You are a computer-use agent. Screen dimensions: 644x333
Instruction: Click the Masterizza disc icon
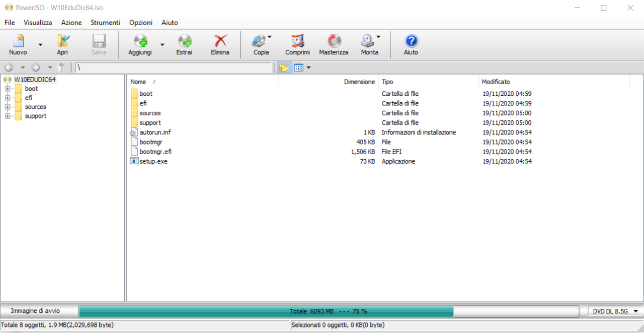pos(334,41)
